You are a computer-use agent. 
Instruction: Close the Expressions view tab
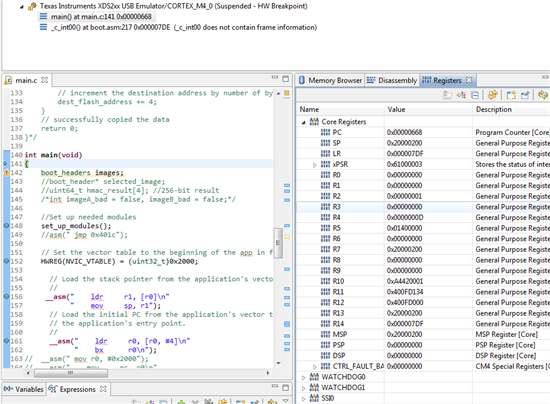[x=103, y=389]
